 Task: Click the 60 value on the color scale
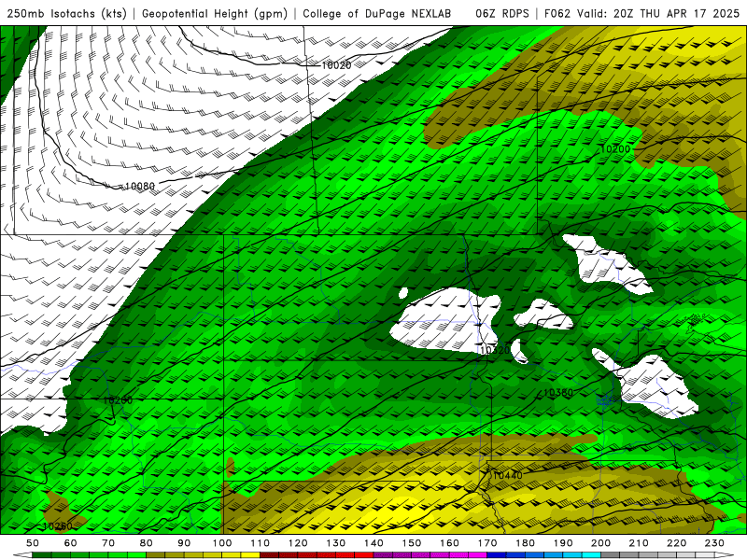(71, 543)
